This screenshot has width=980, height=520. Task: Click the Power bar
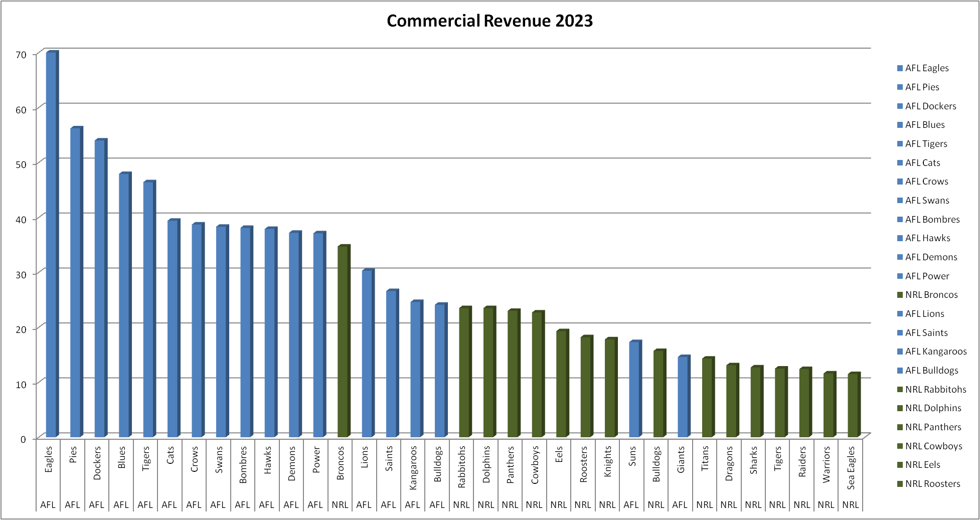pyautogui.click(x=319, y=334)
